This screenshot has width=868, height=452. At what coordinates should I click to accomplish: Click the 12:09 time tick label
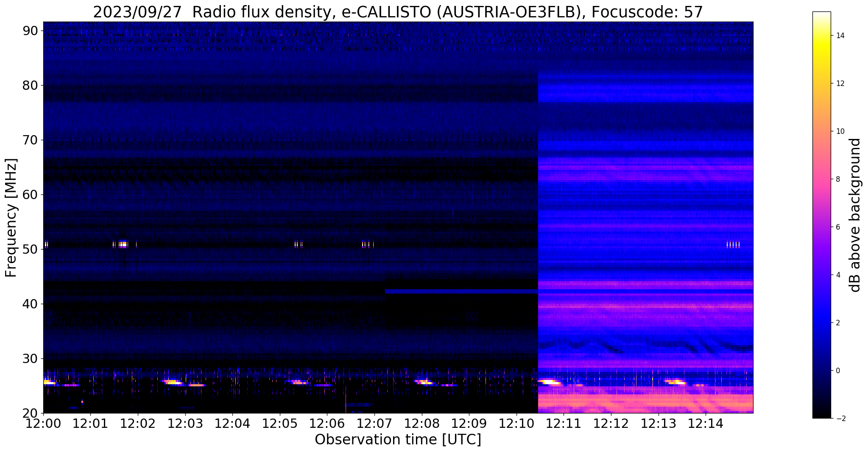click(469, 423)
